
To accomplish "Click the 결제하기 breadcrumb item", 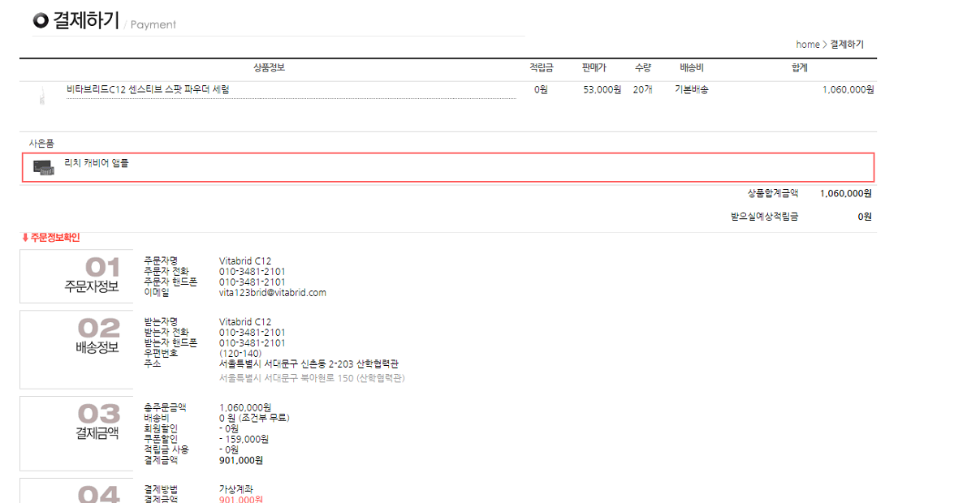I will 847,45.
